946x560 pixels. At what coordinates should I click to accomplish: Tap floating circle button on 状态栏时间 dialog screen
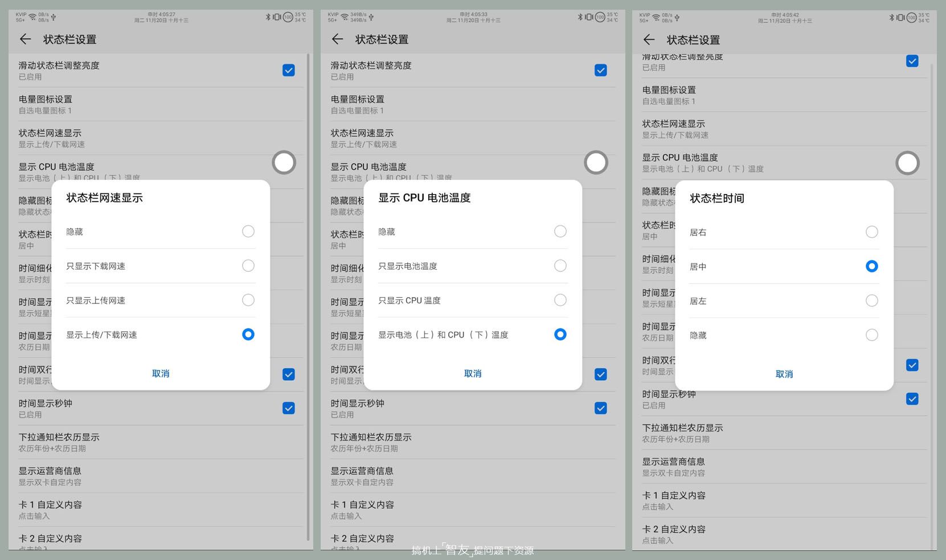907,163
